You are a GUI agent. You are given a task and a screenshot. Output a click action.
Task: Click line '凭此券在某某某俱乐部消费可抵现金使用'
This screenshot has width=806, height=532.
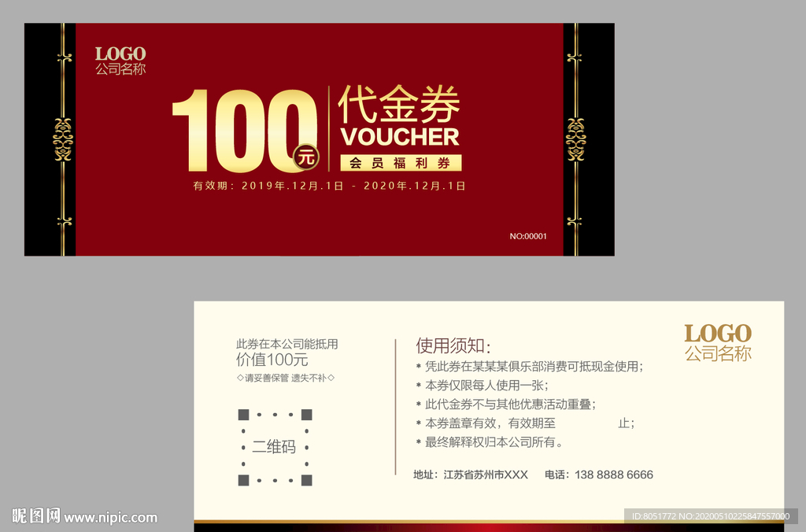pos(530,367)
